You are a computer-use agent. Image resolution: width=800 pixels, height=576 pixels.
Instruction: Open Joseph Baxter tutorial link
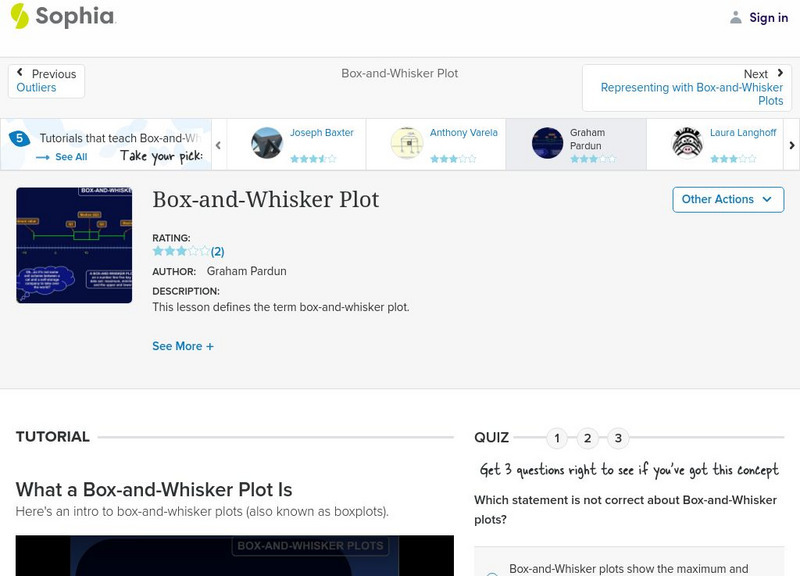321,133
